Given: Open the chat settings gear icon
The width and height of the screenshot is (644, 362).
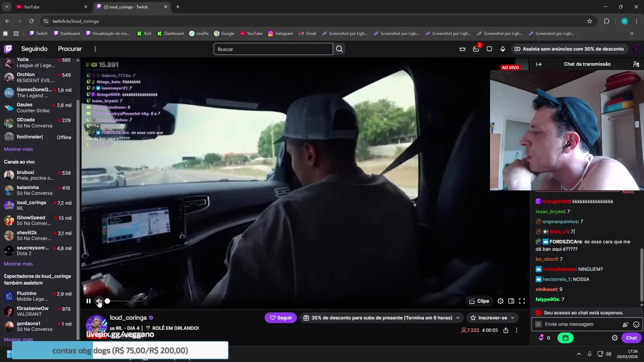Looking at the screenshot, I should pyautogui.click(x=614, y=338).
